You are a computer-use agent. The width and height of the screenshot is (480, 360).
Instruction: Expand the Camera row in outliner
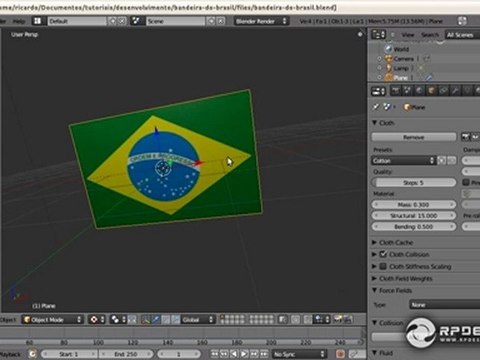pyautogui.click(x=379, y=59)
